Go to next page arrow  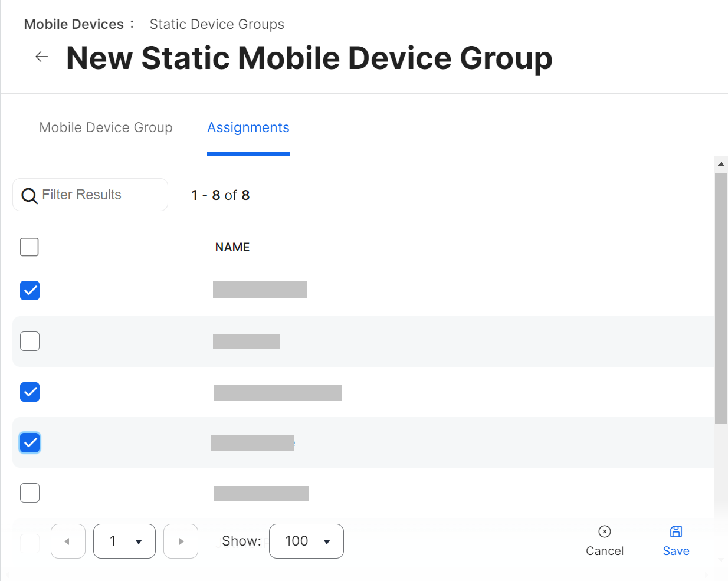point(181,541)
